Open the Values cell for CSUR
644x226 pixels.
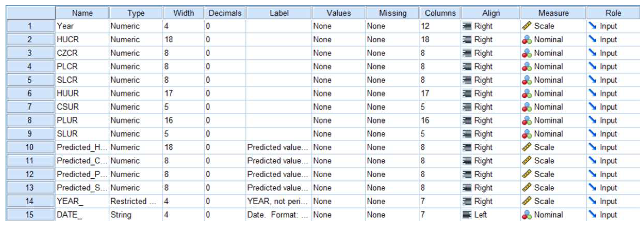[338, 107]
